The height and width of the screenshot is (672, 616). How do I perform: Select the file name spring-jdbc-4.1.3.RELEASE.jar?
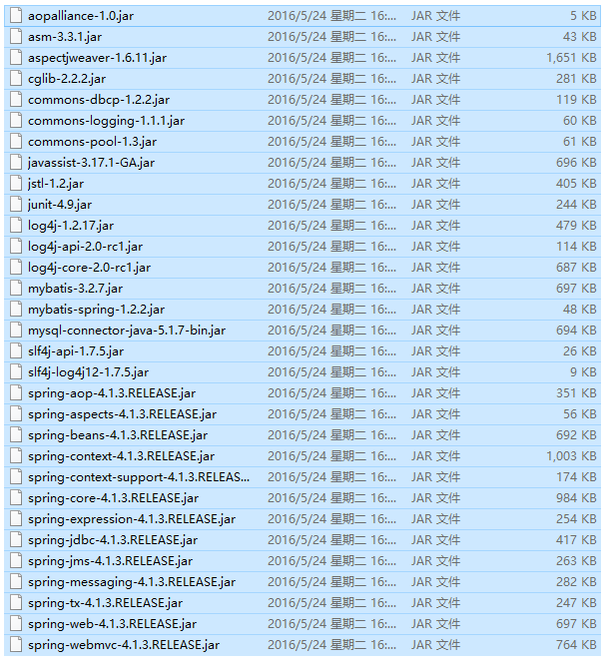pos(113,541)
